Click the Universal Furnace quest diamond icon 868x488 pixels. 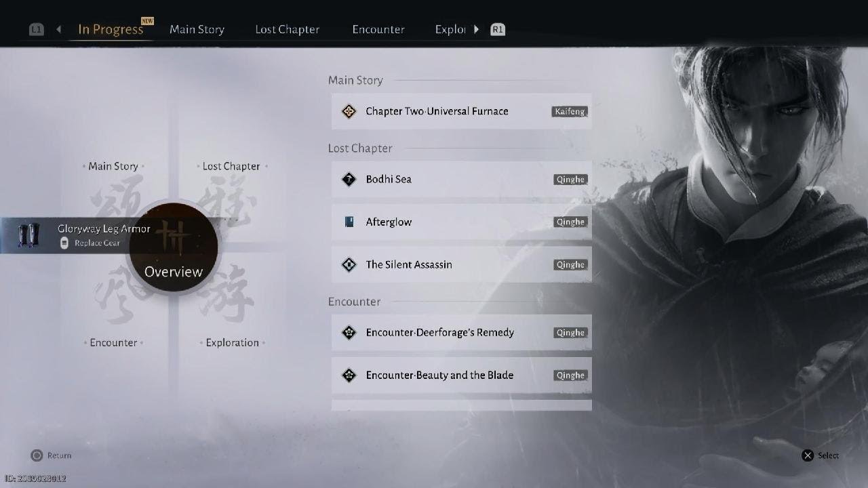pos(349,111)
